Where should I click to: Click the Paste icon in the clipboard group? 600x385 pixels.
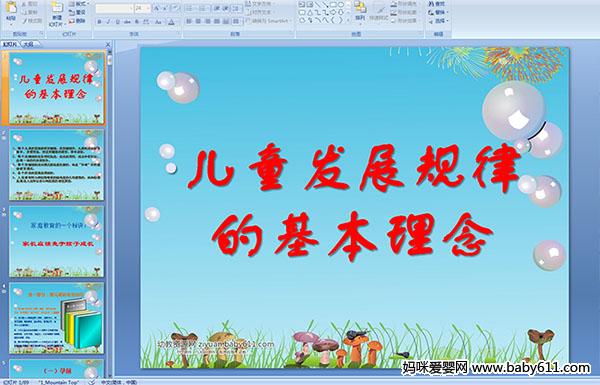pos(11,8)
